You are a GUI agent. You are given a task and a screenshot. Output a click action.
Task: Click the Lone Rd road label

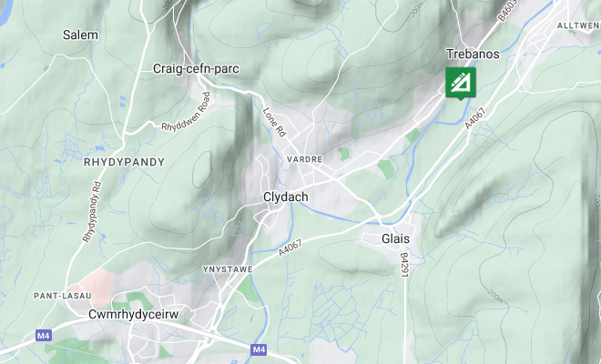coord(274,122)
